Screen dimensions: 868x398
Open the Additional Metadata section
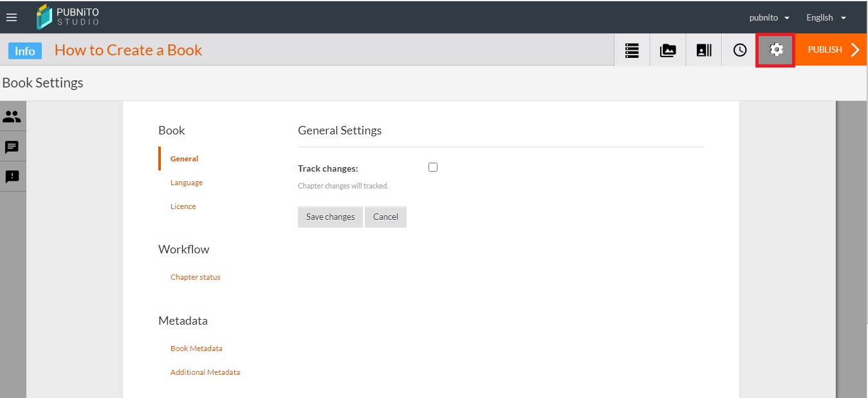[205, 372]
